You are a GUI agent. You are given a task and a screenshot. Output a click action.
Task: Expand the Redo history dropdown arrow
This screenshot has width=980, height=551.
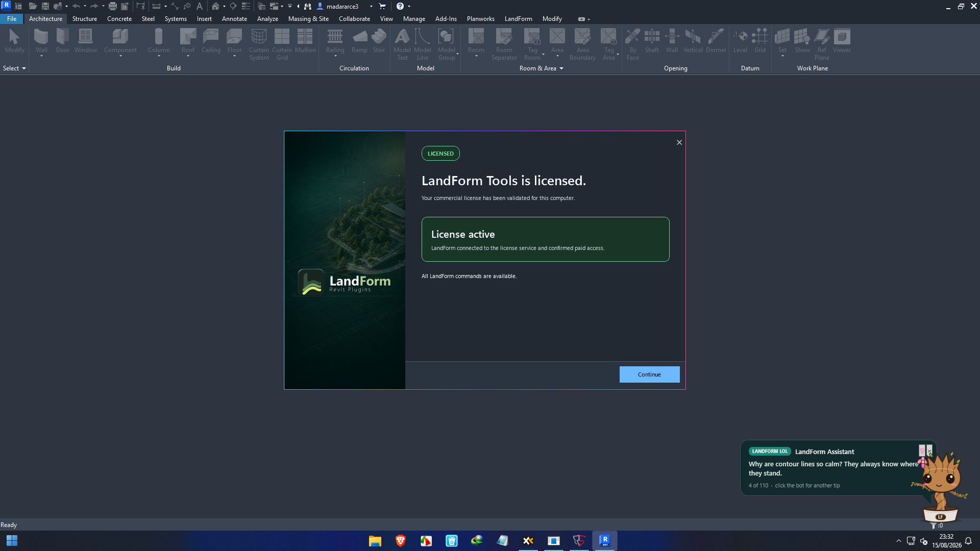(x=103, y=7)
